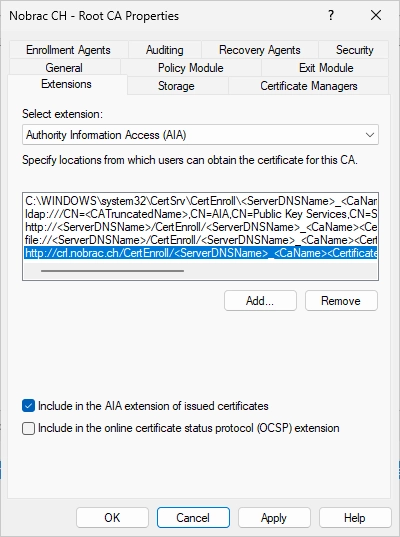
Task: Open the Select extension dropdown
Action: [200, 135]
